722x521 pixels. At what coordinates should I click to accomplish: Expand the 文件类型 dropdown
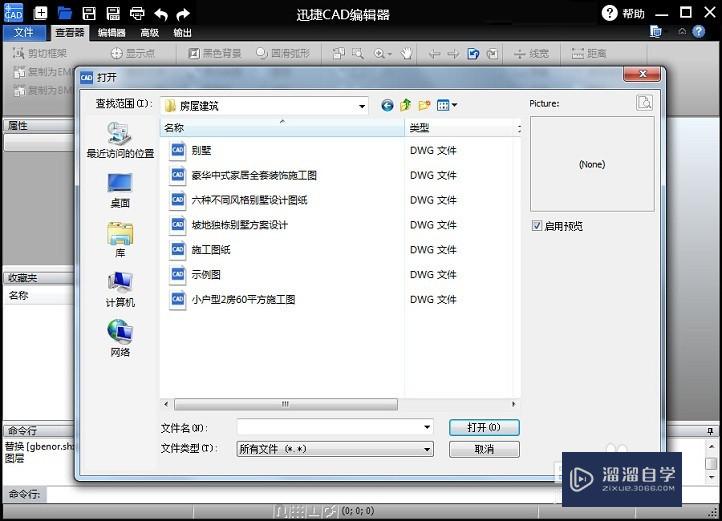coord(427,449)
